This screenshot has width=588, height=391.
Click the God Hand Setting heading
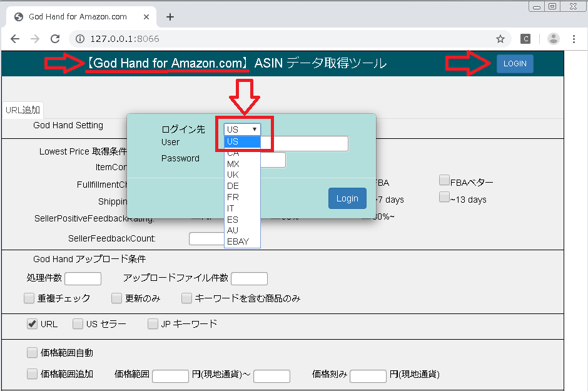pyautogui.click(x=68, y=125)
